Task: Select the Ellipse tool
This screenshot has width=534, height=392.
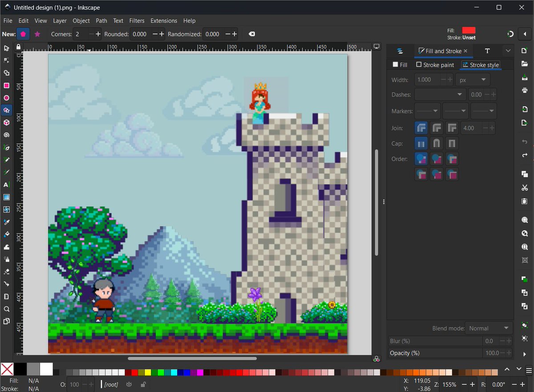Action: [6, 98]
